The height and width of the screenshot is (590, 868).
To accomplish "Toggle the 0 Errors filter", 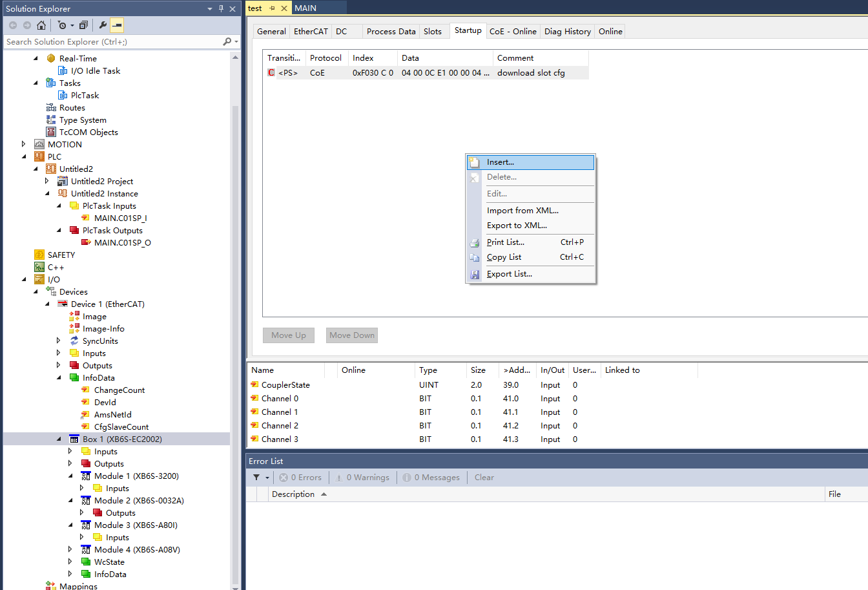I will coord(300,478).
